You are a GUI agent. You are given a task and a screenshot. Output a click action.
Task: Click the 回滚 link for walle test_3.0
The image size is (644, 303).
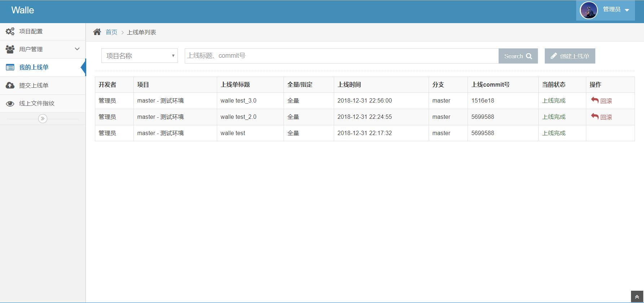(x=606, y=101)
